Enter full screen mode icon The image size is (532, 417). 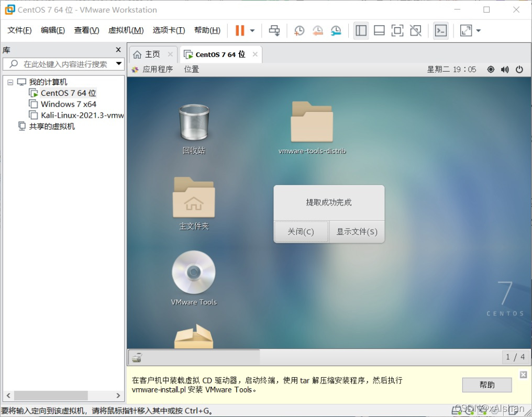tap(397, 30)
